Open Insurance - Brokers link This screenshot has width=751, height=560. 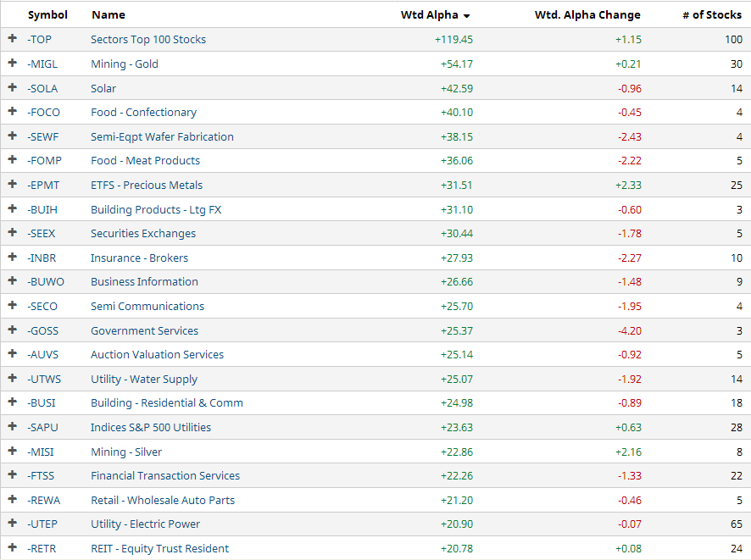139,258
